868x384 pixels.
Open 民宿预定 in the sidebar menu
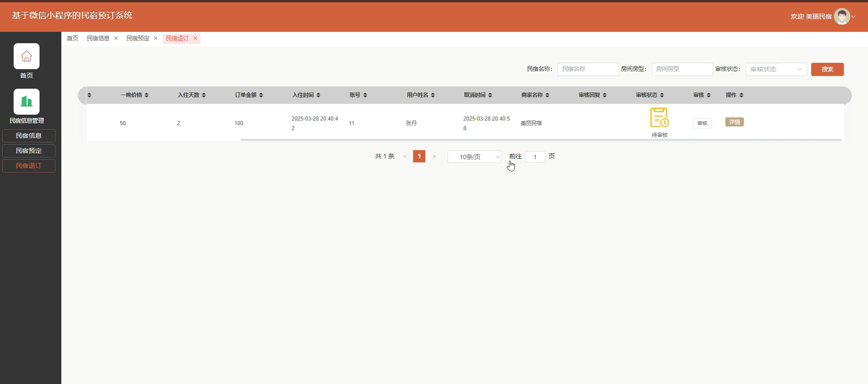29,151
